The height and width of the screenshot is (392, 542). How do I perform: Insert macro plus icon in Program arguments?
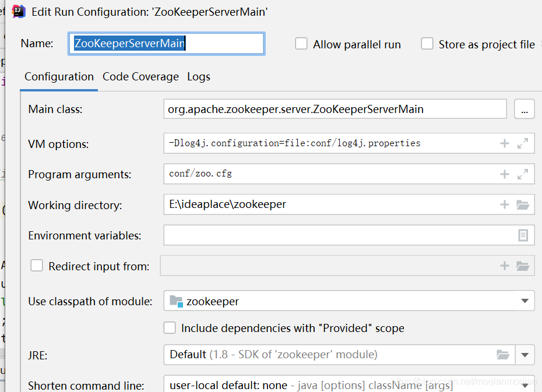point(505,174)
